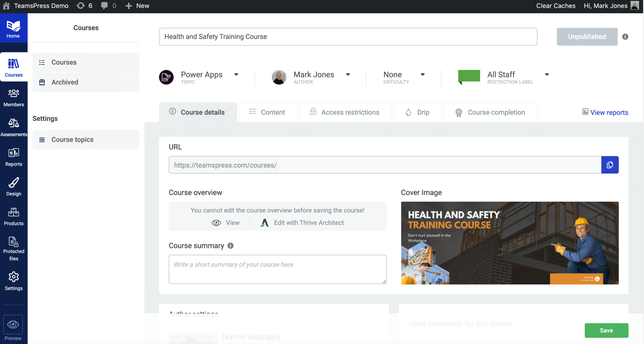The image size is (644, 344).
Task: Click the Preview eye icon
Action: click(x=13, y=325)
